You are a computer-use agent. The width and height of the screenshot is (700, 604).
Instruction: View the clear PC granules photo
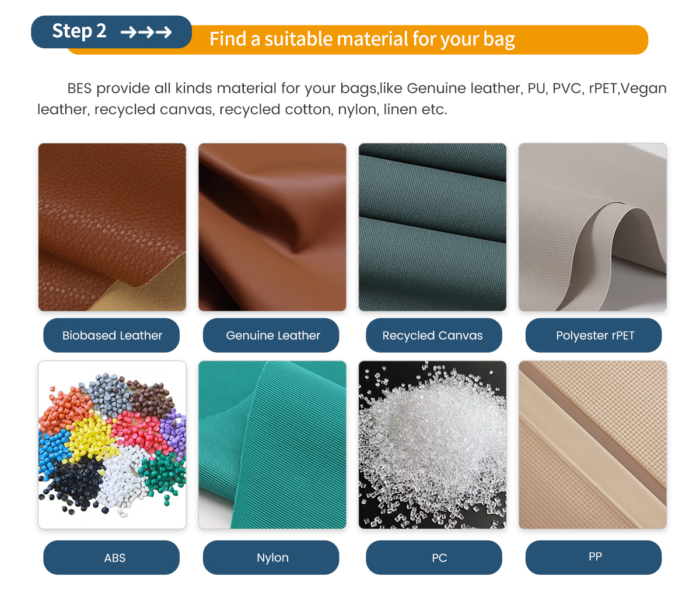pyautogui.click(x=433, y=445)
